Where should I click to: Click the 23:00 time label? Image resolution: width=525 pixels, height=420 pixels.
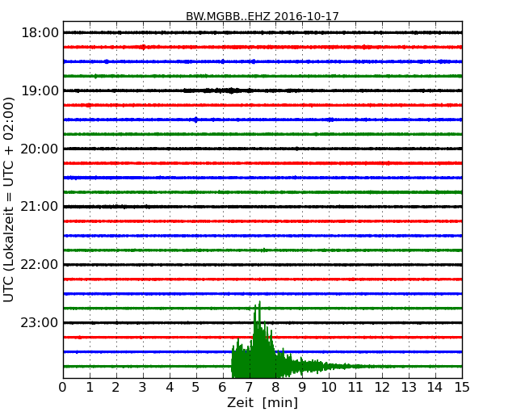coord(40,323)
